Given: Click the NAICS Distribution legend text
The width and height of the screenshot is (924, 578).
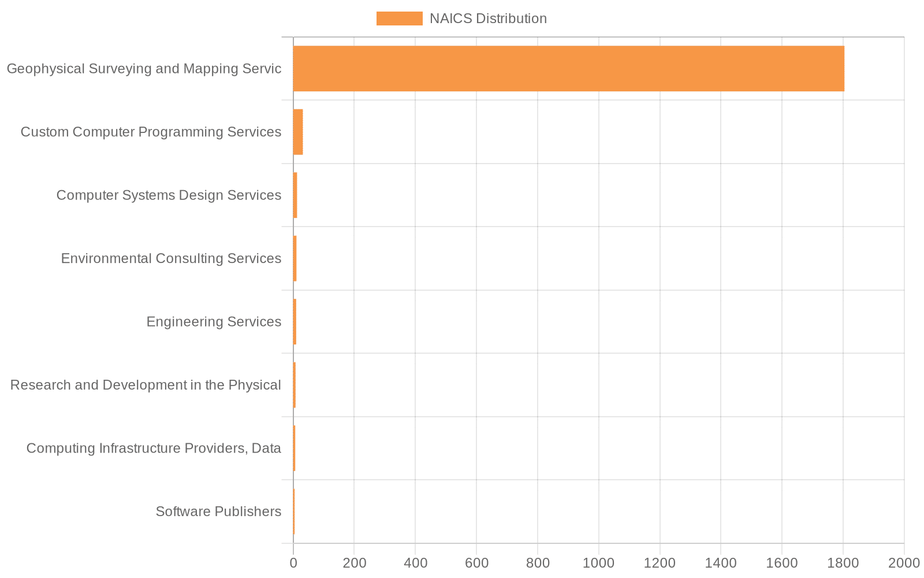Looking at the screenshot, I should point(487,18).
